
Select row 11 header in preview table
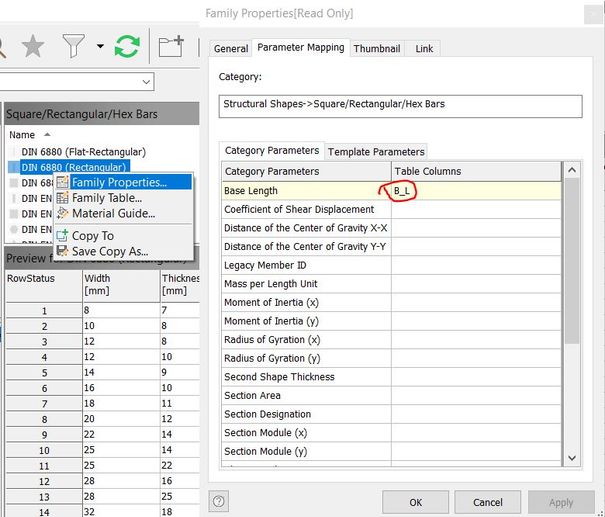[x=44, y=466]
